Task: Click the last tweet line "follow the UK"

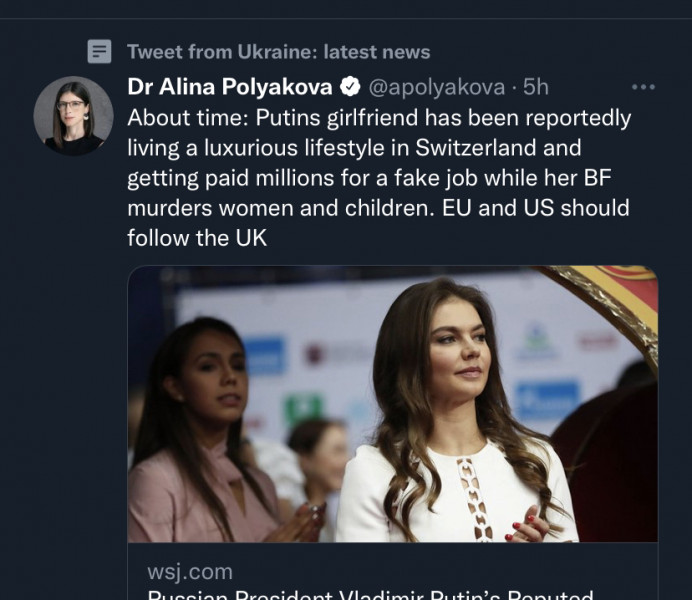Action: [x=196, y=238]
